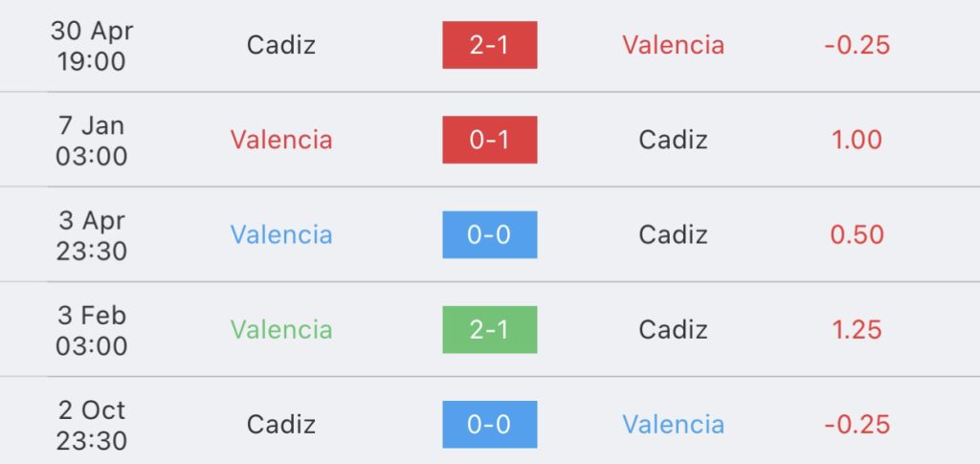The width and height of the screenshot is (980, 464).
Task: Click the red 0-1 score box
Action: click(x=489, y=140)
